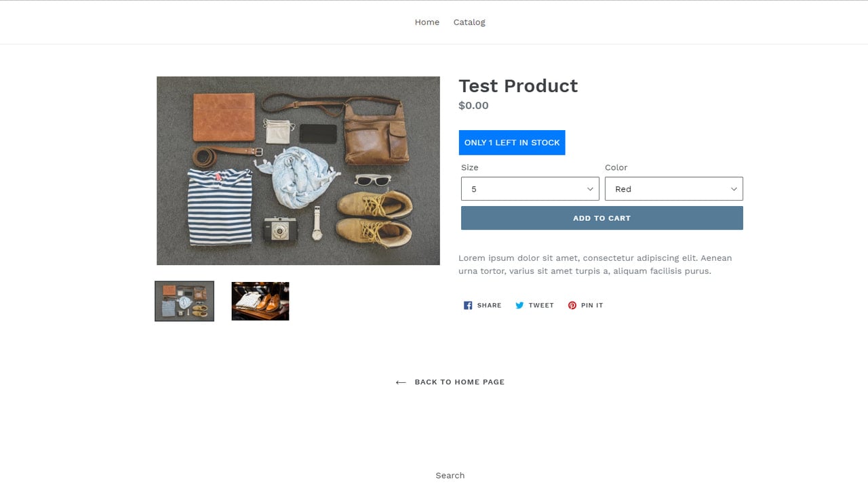Image resolution: width=868 pixels, height=488 pixels.
Task: Expand the Size chevron arrow
Action: (x=590, y=189)
